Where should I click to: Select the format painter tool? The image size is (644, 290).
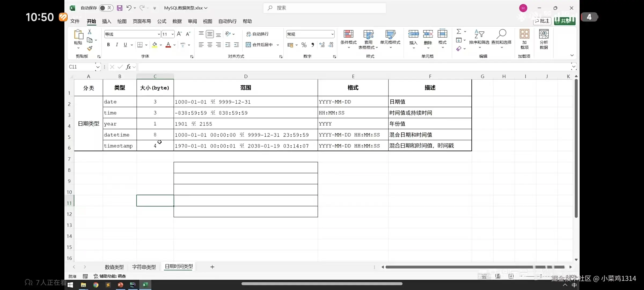90,49
